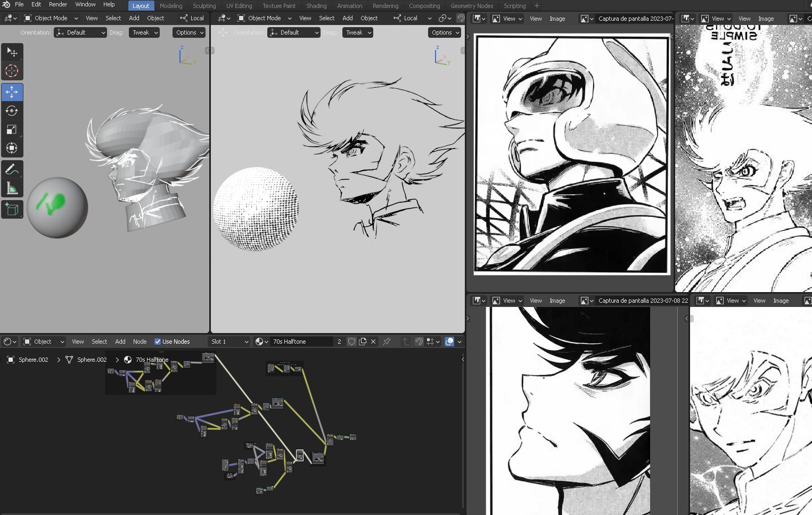
Task: Open the Edit menu
Action: pyautogui.click(x=36, y=4)
